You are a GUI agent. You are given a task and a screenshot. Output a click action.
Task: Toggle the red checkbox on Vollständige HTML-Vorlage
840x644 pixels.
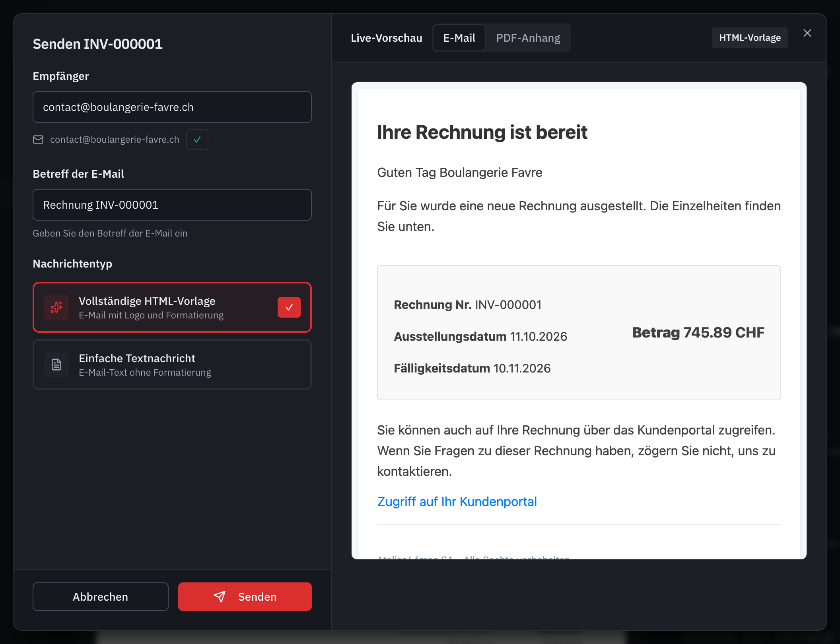pos(289,307)
